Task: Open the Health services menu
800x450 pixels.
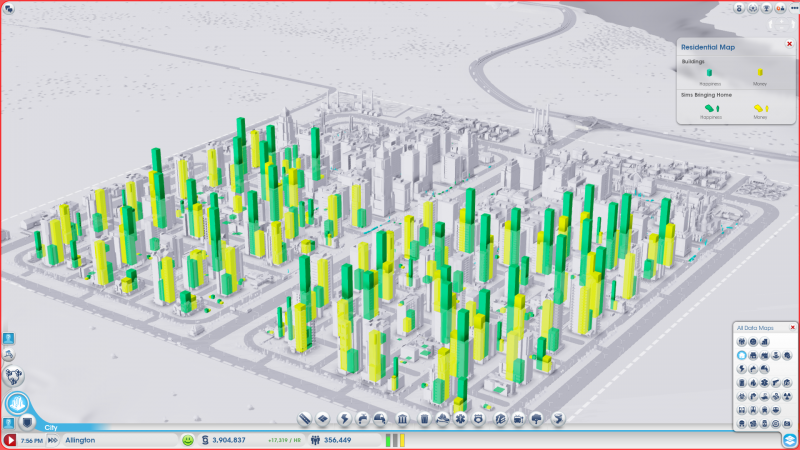Action: point(461,418)
